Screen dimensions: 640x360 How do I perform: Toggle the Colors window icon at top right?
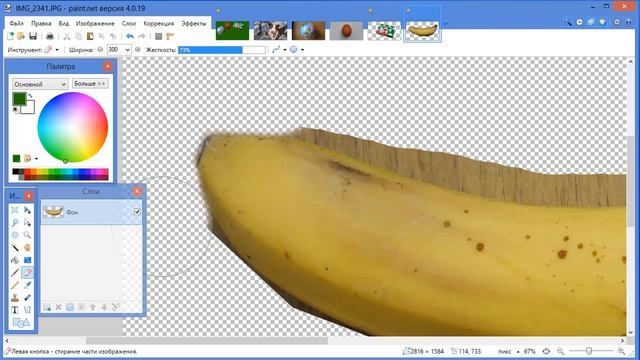point(603,22)
